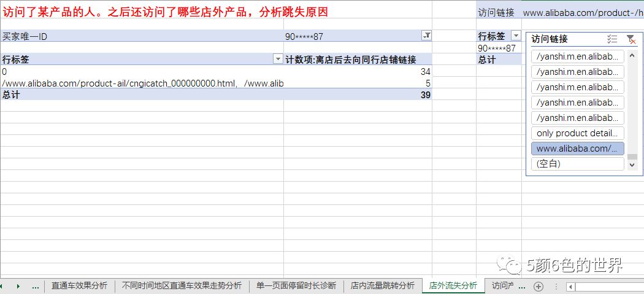Select the www.alibaba.com/product-/h value cell
This screenshot has width=644, height=294.
tap(583, 12)
